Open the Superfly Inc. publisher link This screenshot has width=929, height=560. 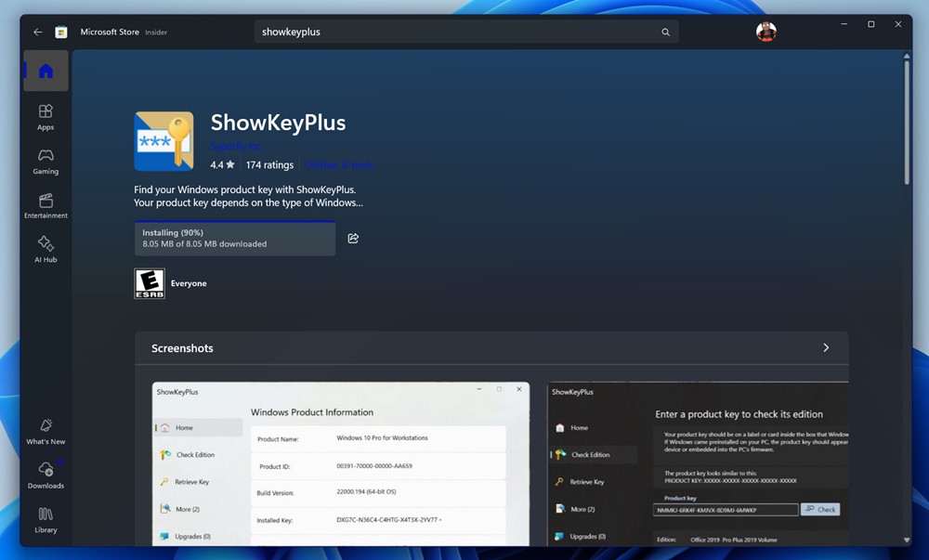click(x=237, y=146)
